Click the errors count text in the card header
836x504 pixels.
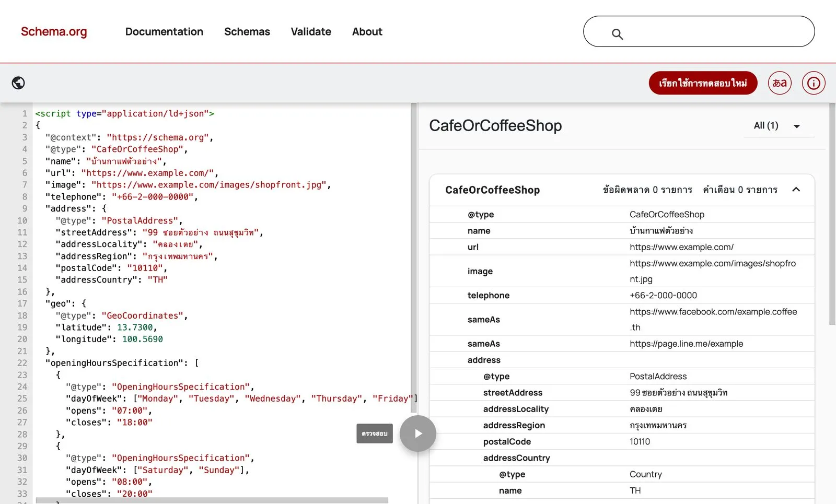tap(647, 190)
